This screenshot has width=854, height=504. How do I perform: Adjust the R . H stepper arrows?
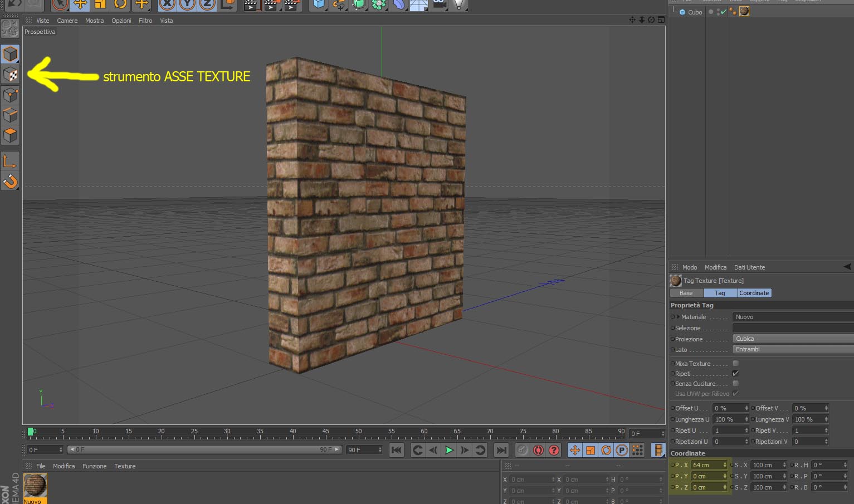[845, 465]
